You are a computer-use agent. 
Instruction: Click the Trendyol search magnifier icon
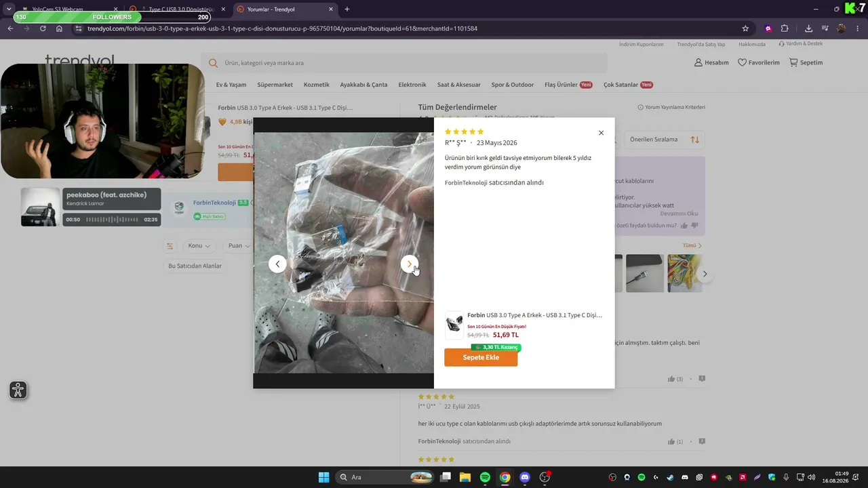pos(213,63)
